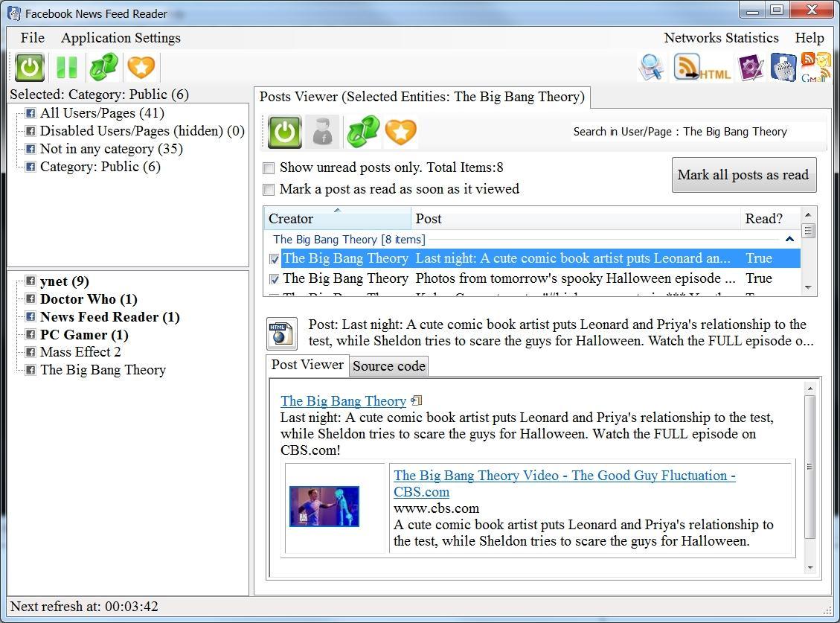The width and height of the screenshot is (840, 623).
Task: Click the posts list scrollbar up arrow
Action: tap(809, 214)
